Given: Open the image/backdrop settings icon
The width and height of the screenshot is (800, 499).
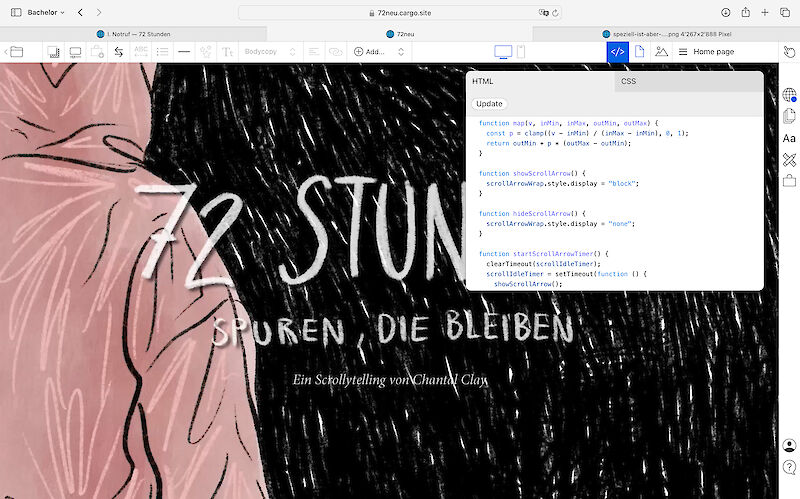Looking at the screenshot, I should pos(661,52).
